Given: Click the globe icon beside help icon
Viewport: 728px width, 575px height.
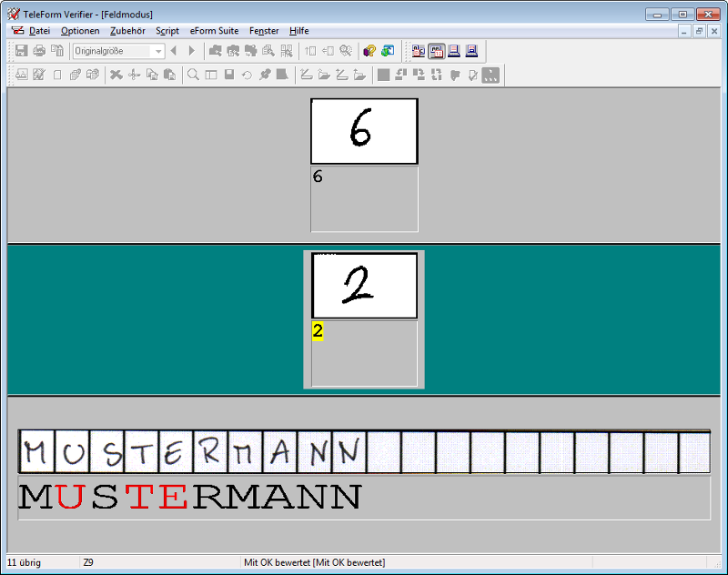Looking at the screenshot, I should [388, 51].
